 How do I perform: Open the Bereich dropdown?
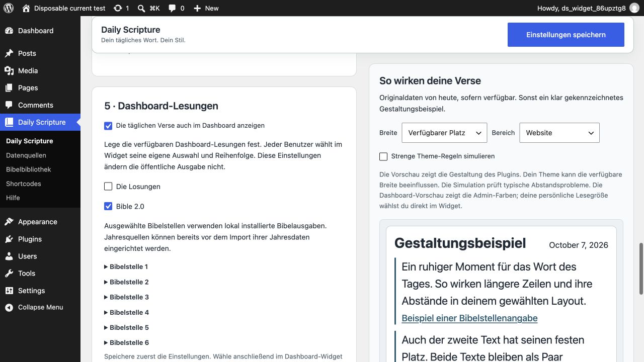coord(559,133)
